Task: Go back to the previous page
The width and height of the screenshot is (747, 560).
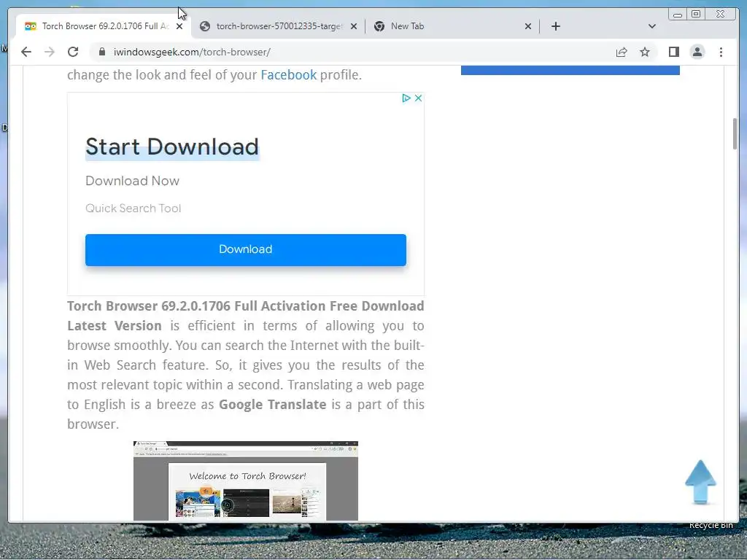Action: tap(26, 52)
